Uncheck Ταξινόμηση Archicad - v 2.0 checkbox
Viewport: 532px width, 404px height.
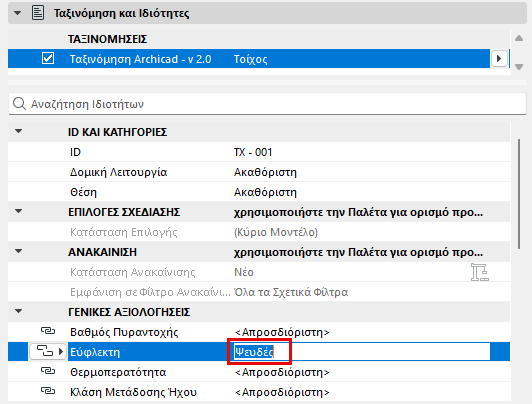pos(48,58)
